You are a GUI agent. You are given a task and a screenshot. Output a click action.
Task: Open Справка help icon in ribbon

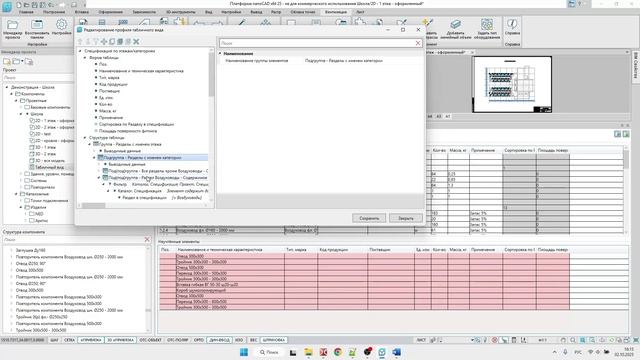point(512,27)
